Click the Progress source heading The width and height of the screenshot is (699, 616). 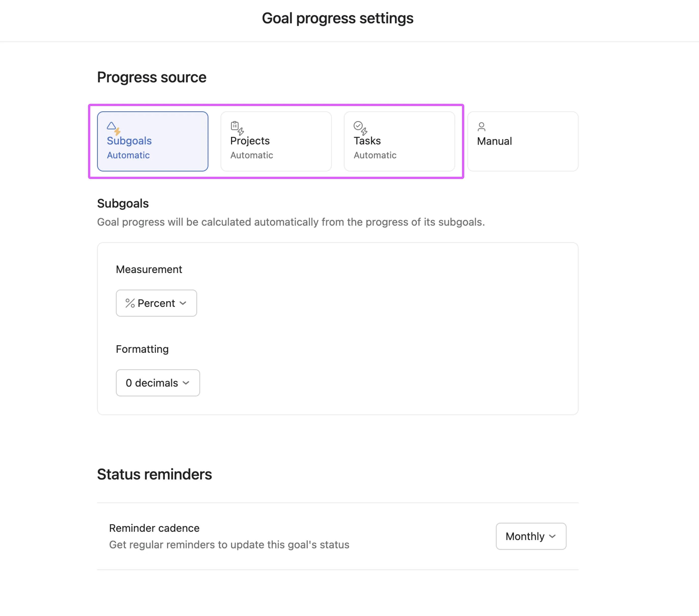(x=151, y=77)
